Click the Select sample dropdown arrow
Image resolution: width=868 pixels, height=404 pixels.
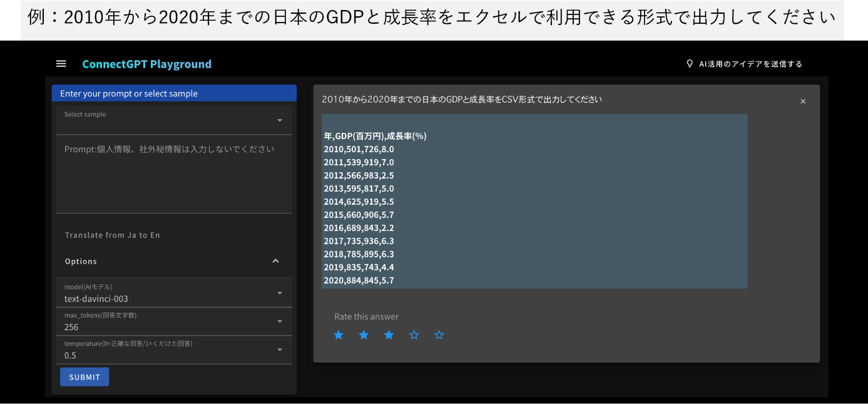point(278,119)
